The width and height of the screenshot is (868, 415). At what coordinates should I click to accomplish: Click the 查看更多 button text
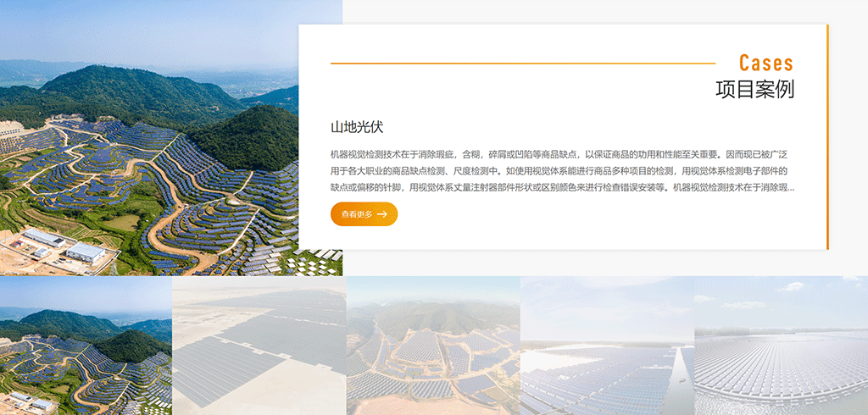[357, 214]
